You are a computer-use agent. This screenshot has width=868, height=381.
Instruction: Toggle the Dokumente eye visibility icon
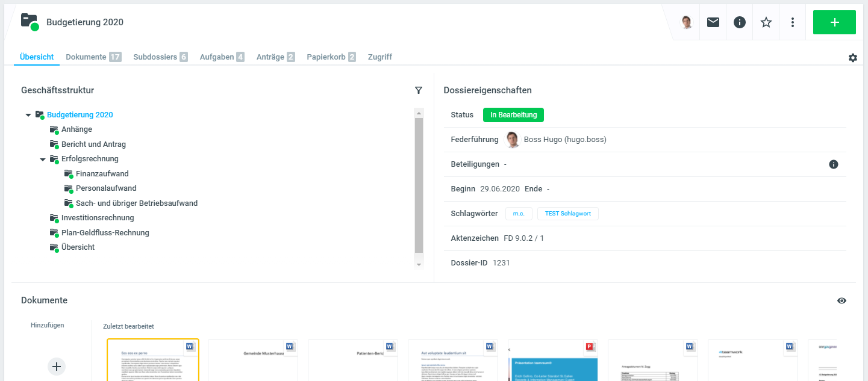point(841,301)
